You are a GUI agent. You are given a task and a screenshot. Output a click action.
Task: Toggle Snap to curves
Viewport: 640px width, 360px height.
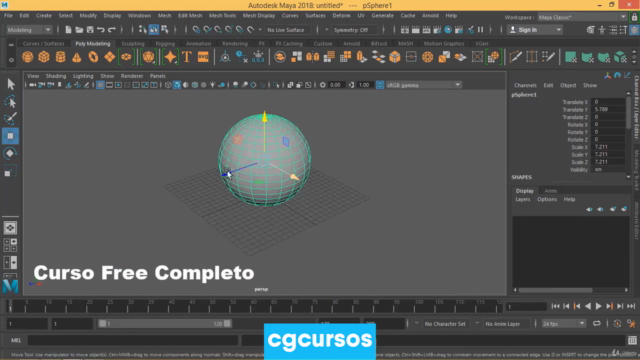[207, 30]
